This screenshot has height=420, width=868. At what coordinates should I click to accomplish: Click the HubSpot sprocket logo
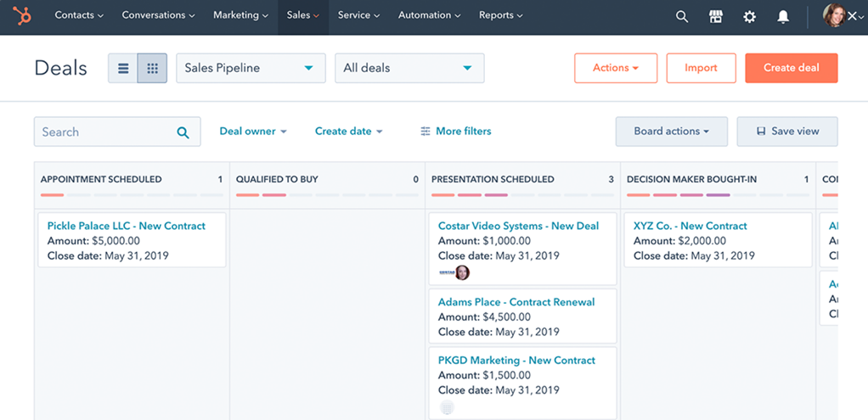click(22, 15)
